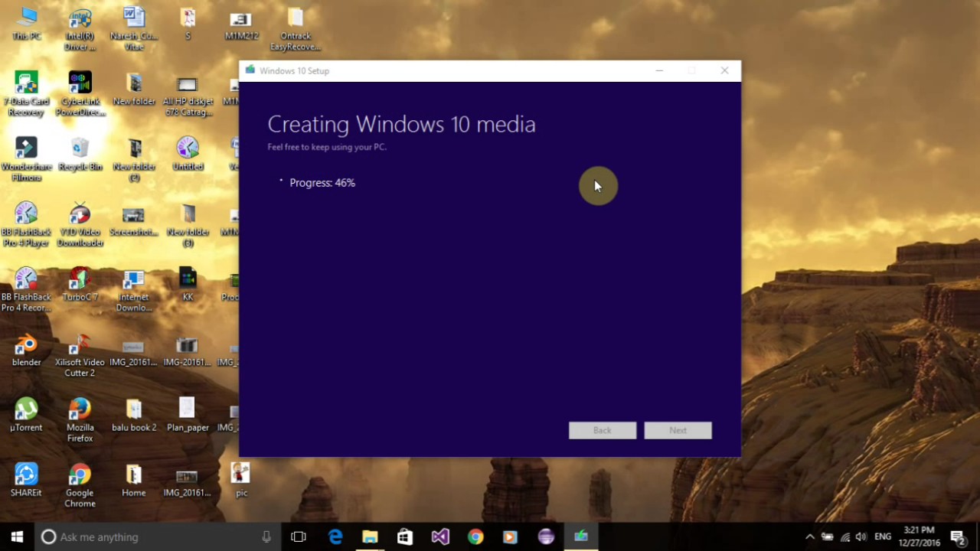Open Task View on the taskbar
The height and width of the screenshot is (551, 980).
click(x=299, y=536)
